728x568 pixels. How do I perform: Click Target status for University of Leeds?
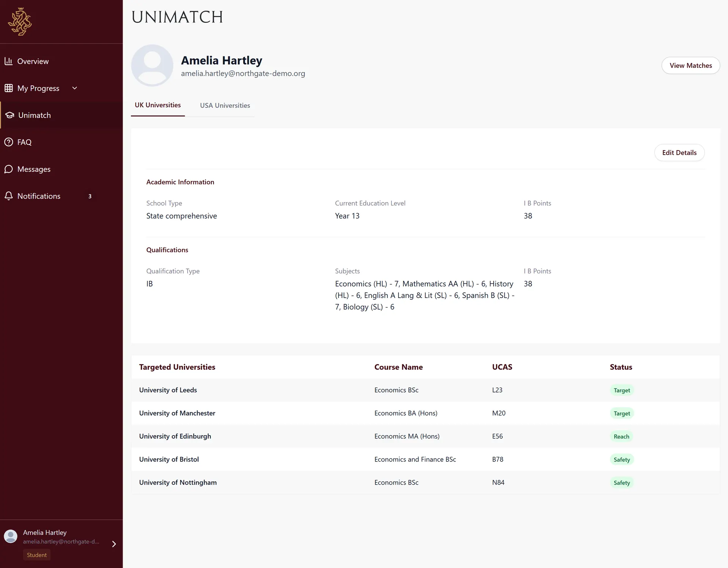click(622, 390)
